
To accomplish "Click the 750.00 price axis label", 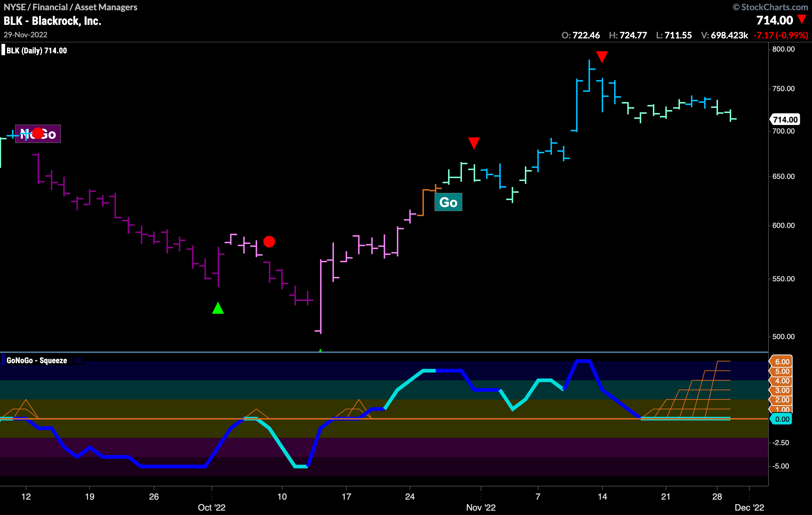I will [x=783, y=89].
